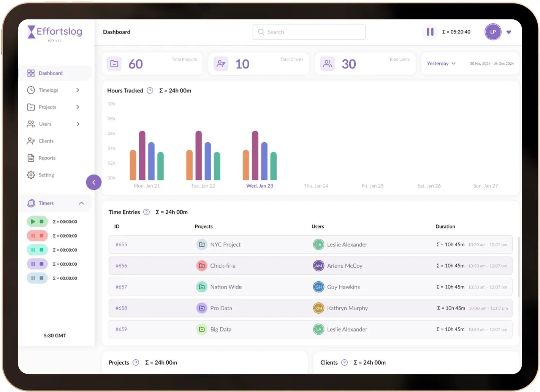Viewport: 540px width, 392px height.
Task: Click the Total Users icon
Action: point(327,64)
